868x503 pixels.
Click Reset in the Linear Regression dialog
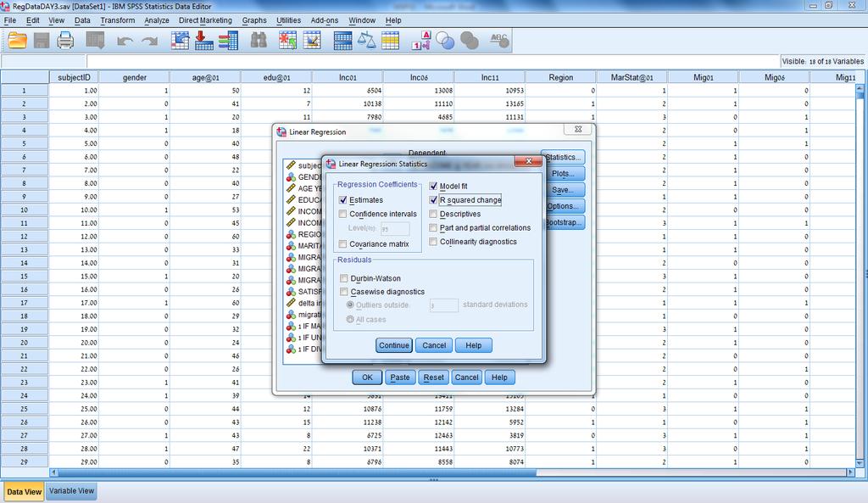point(433,377)
